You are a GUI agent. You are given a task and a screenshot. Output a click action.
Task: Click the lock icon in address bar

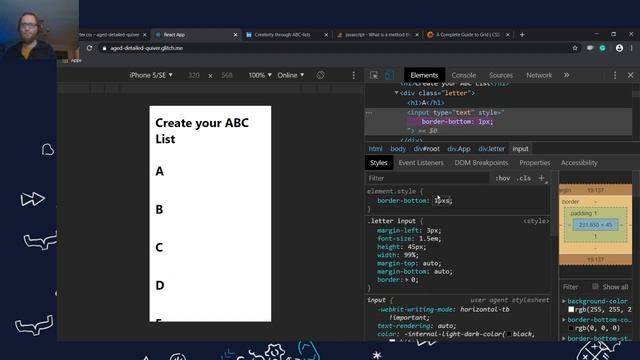[104, 48]
